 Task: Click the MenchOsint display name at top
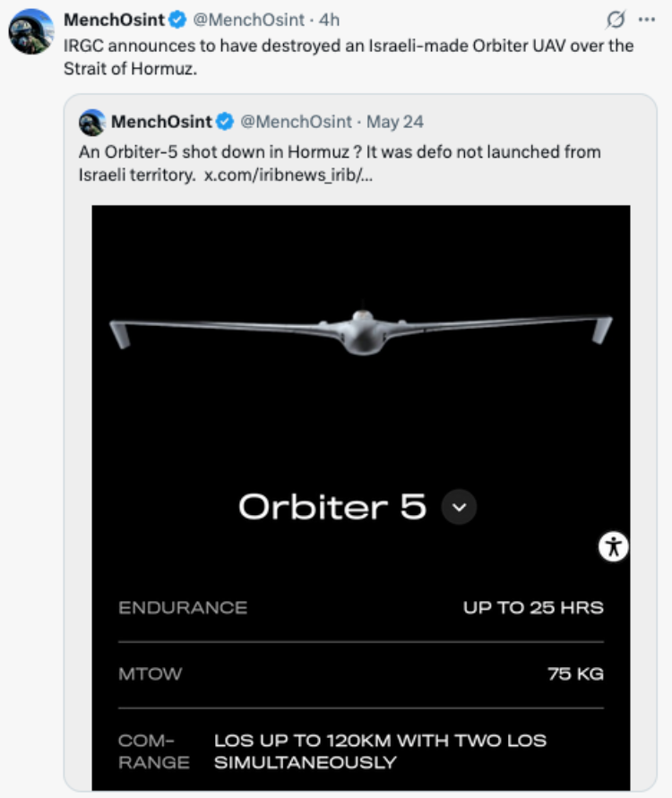pos(114,20)
